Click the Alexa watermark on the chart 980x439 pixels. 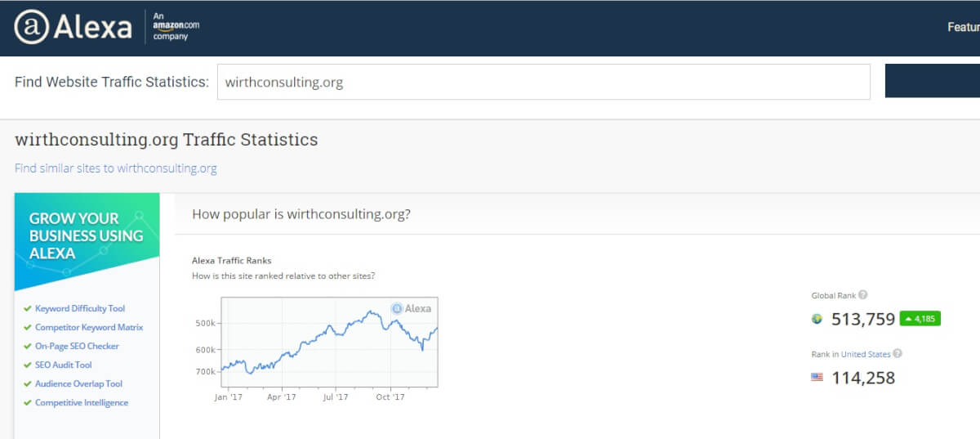click(411, 308)
